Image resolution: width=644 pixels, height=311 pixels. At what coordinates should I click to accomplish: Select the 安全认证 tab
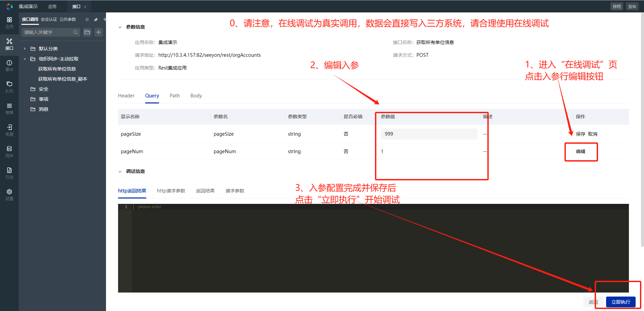[x=49, y=19]
